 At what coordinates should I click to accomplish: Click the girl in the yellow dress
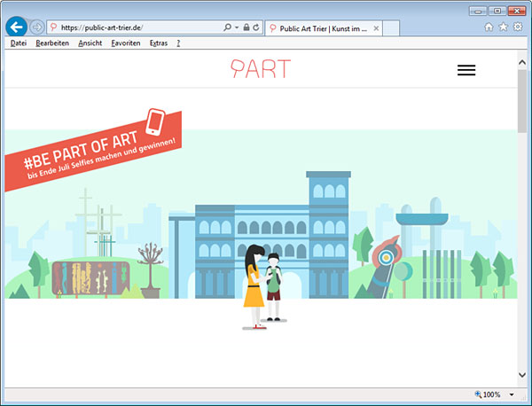tap(254, 286)
